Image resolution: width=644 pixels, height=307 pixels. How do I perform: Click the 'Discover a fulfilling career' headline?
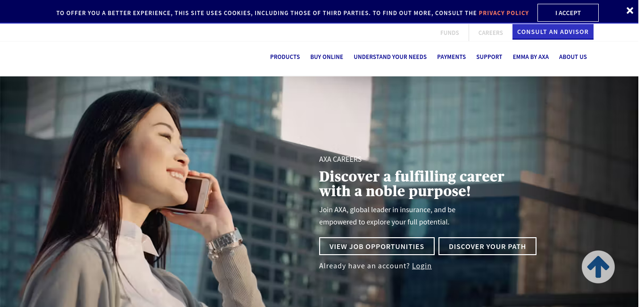point(412,183)
